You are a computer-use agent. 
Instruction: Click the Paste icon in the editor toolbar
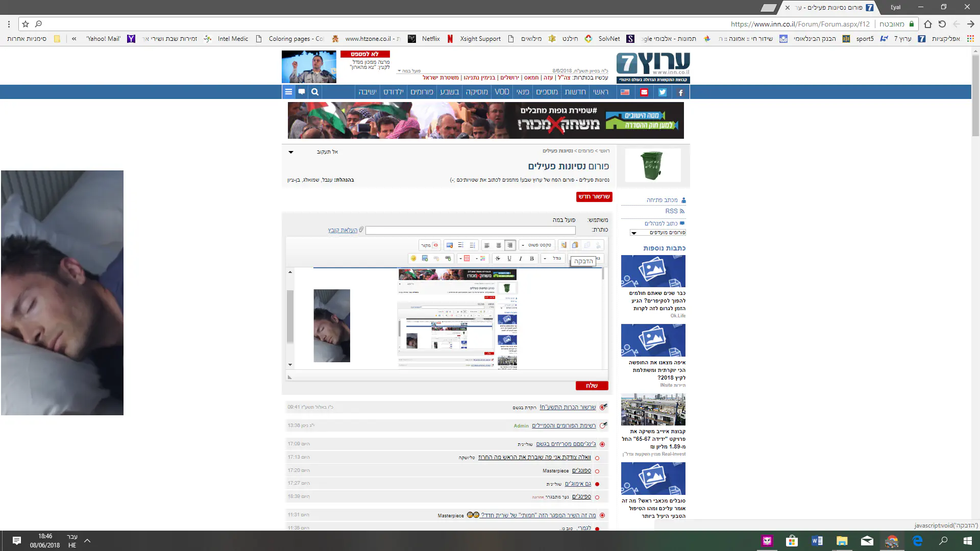(575, 245)
